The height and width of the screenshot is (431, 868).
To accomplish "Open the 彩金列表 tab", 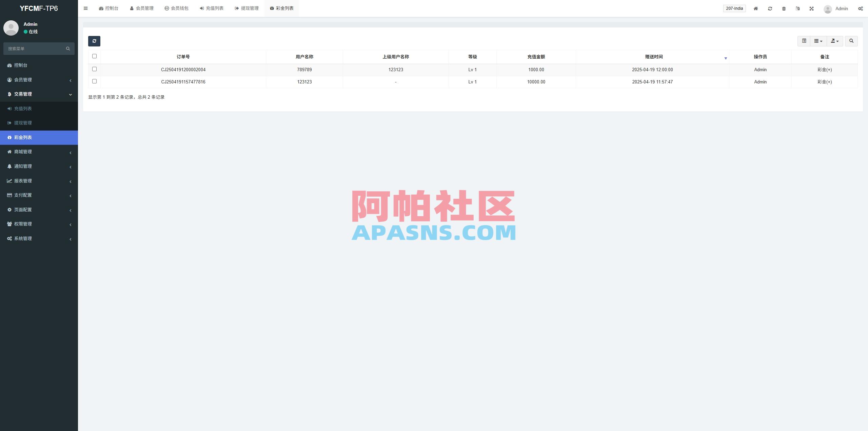I will point(281,8).
